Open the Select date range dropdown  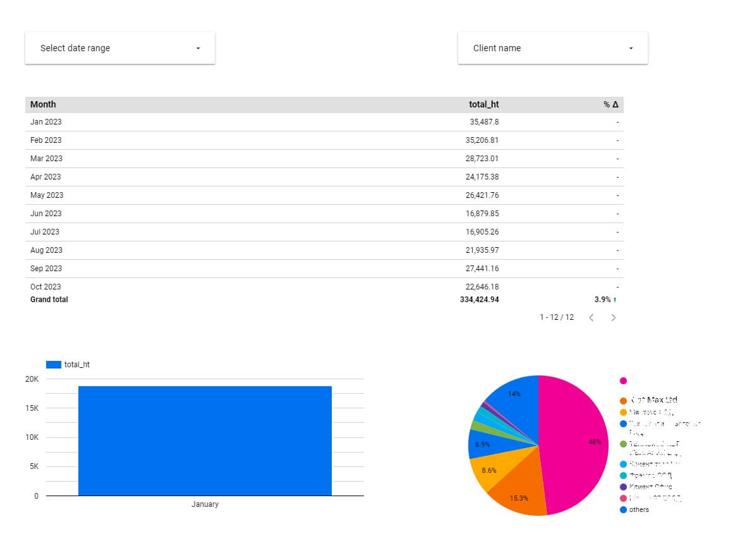[x=119, y=48]
